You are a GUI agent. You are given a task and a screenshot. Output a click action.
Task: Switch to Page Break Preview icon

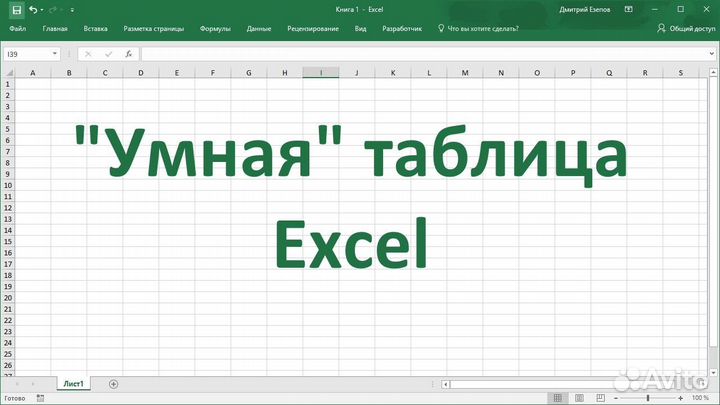pyautogui.click(x=600, y=398)
